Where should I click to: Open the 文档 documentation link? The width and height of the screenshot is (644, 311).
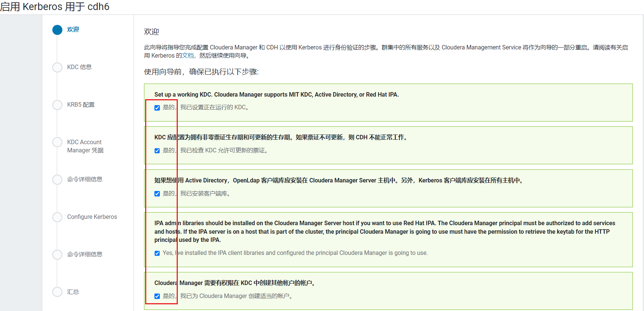pyautogui.click(x=188, y=55)
